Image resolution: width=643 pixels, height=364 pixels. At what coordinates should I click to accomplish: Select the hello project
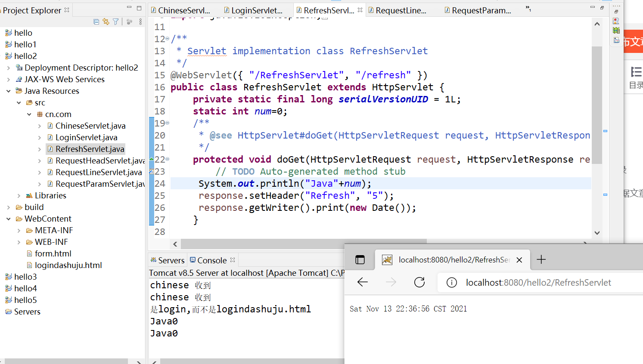tap(19, 33)
